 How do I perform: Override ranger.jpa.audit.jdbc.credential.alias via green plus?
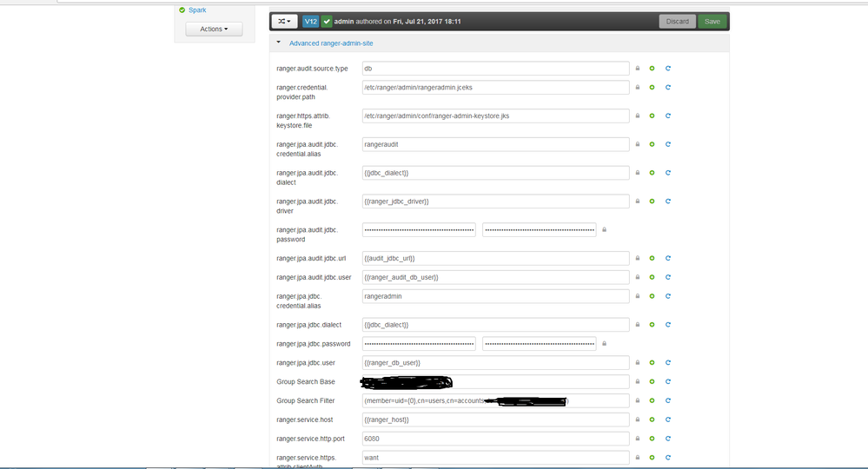(653, 144)
